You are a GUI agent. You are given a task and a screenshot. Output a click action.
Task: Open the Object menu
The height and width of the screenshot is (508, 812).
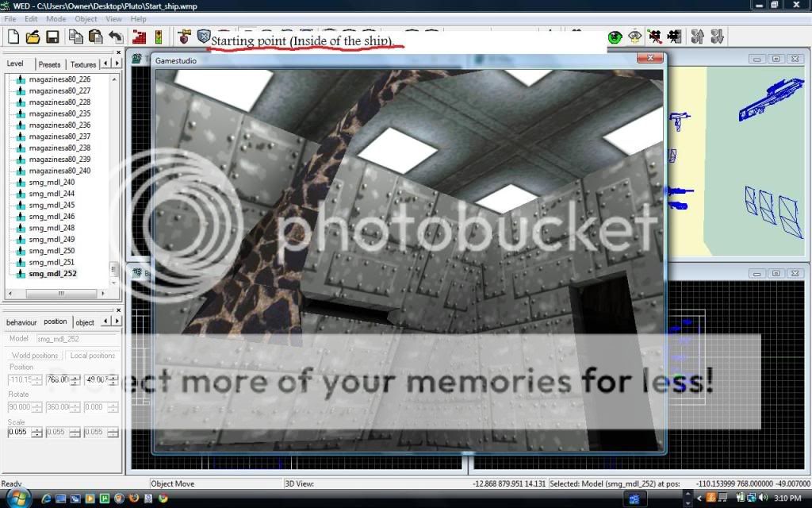[x=86, y=19]
